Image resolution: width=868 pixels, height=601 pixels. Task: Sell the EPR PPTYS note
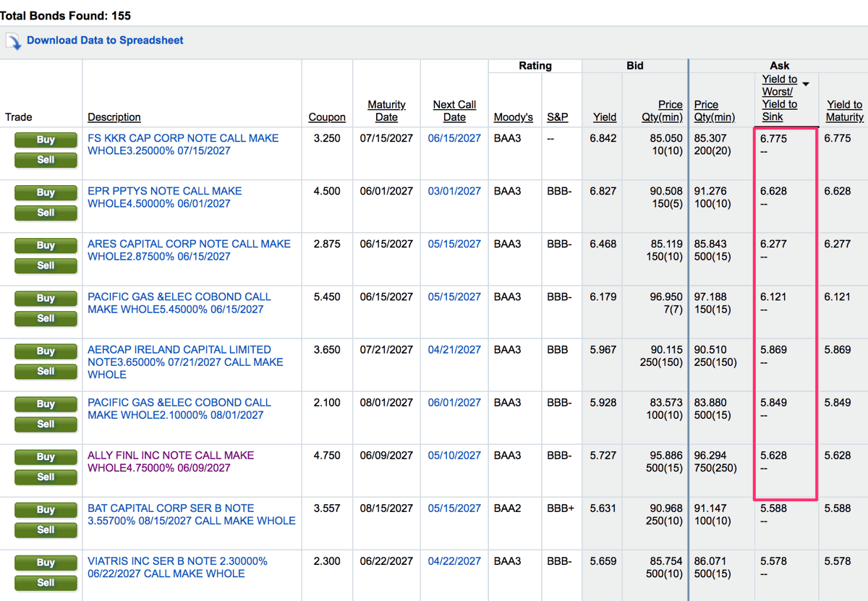(x=46, y=213)
